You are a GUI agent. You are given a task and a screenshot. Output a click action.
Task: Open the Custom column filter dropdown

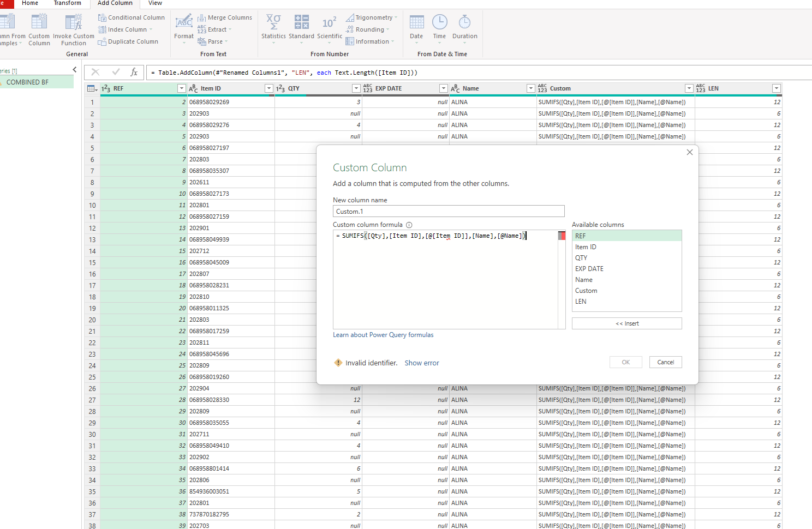(x=689, y=88)
